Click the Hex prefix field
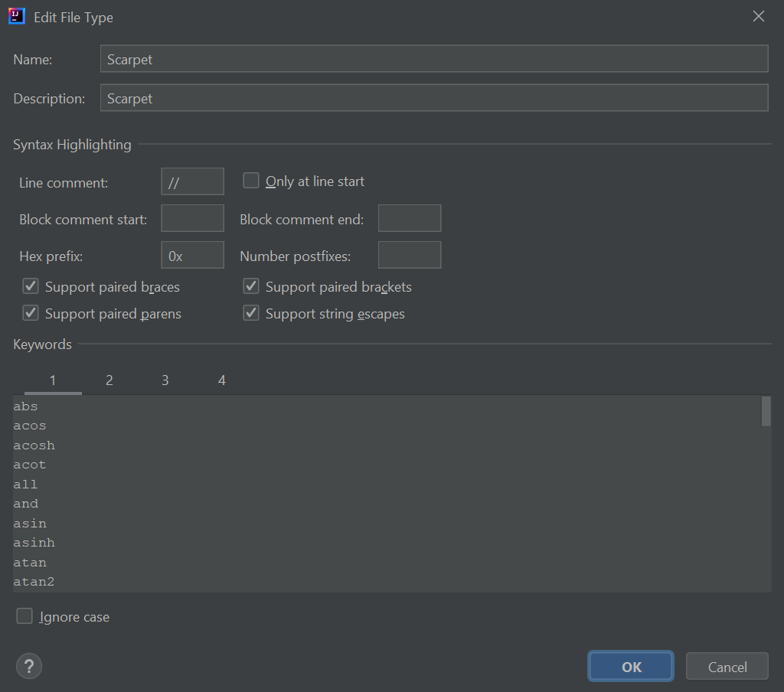 (192, 256)
